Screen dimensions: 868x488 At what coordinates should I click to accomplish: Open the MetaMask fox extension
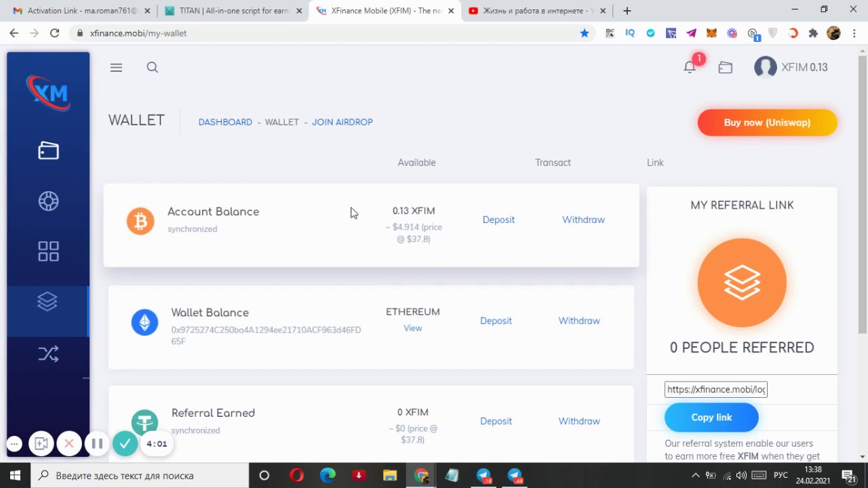pyautogui.click(x=711, y=33)
